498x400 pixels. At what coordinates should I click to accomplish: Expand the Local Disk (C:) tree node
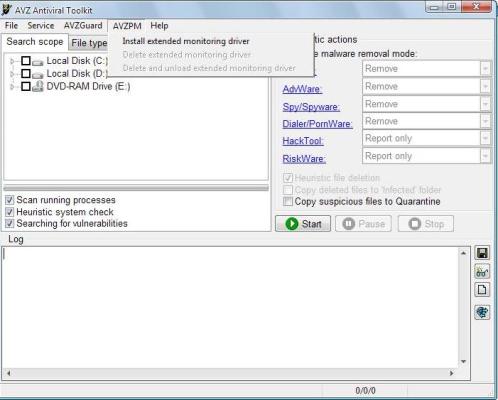coord(12,61)
